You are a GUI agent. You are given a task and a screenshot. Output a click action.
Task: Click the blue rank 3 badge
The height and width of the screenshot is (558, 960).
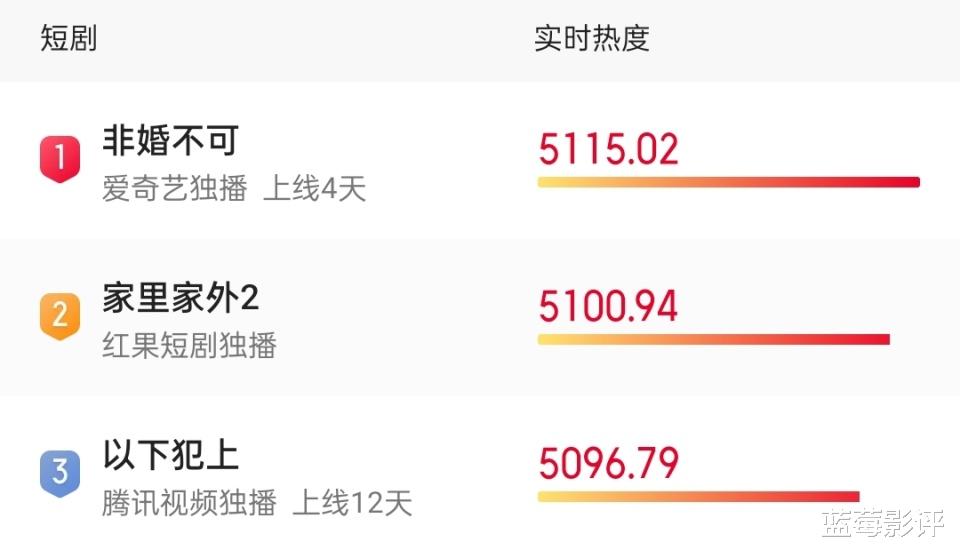click(x=60, y=471)
